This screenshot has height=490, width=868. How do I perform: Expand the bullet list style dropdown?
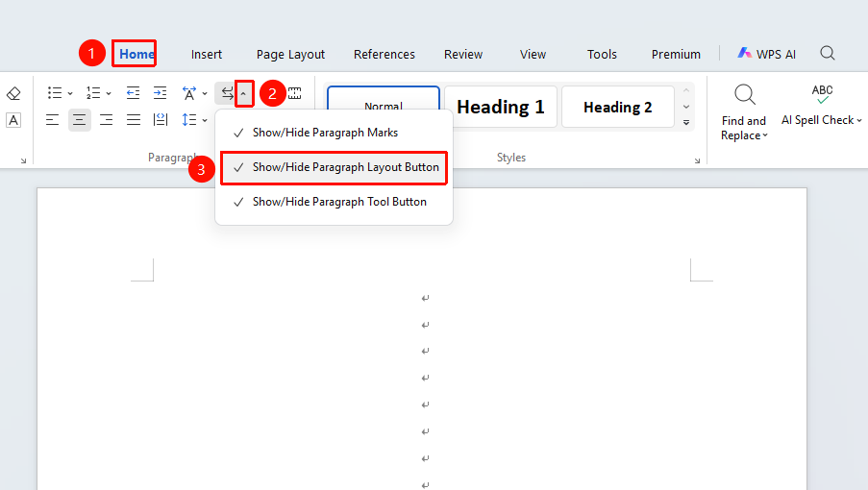pyautogui.click(x=70, y=93)
